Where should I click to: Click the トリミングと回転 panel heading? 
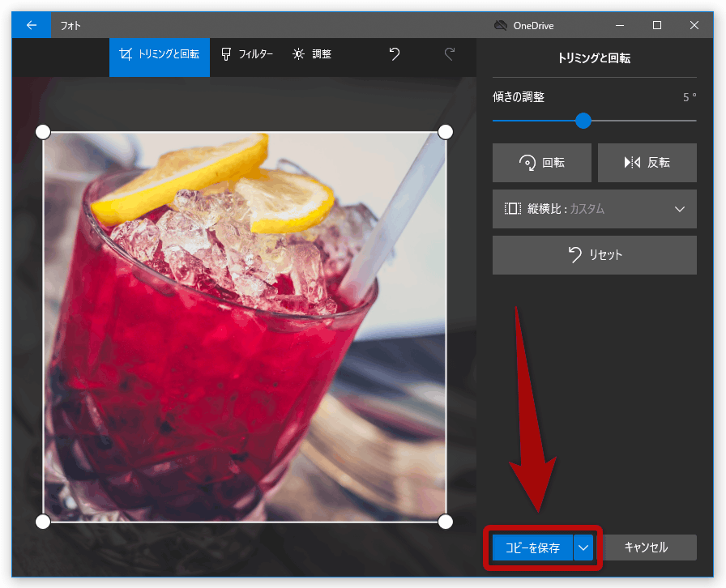tap(594, 58)
